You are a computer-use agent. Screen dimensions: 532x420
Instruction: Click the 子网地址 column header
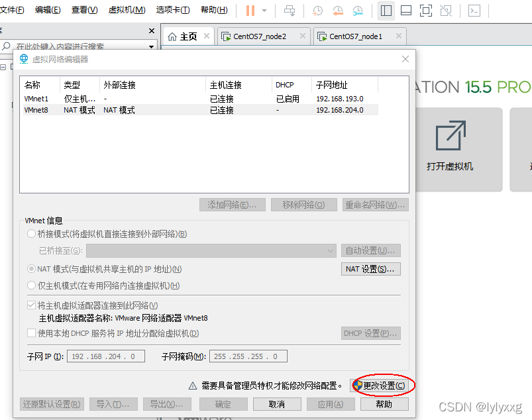[x=345, y=85]
